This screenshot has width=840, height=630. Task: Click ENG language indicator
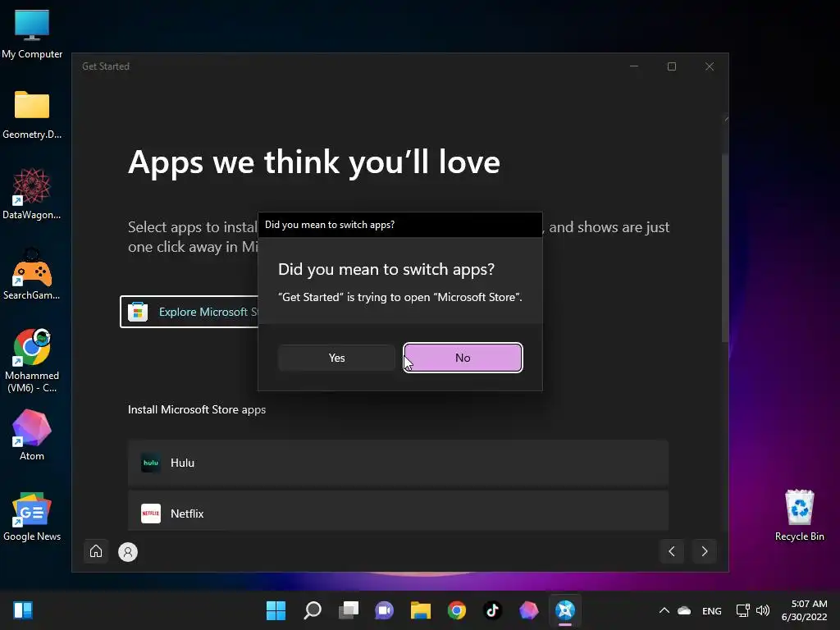pyautogui.click(x=711, y=610)
